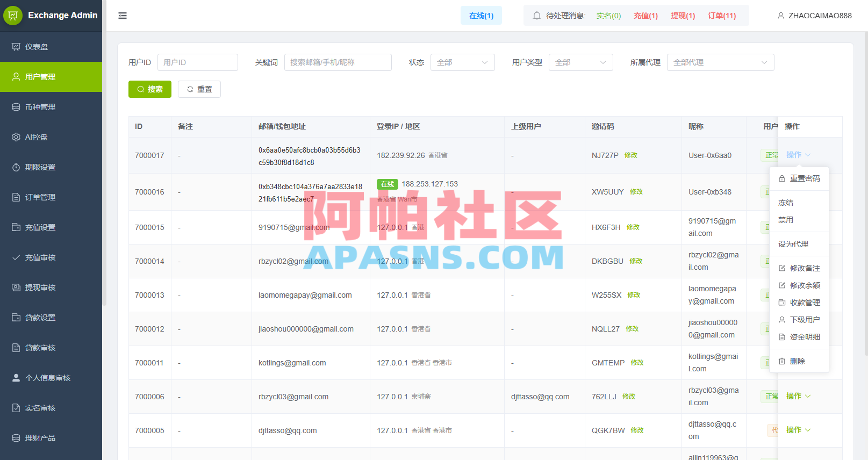Select 修改余额 from the action menu
The image size is (868, 460).
799,285
